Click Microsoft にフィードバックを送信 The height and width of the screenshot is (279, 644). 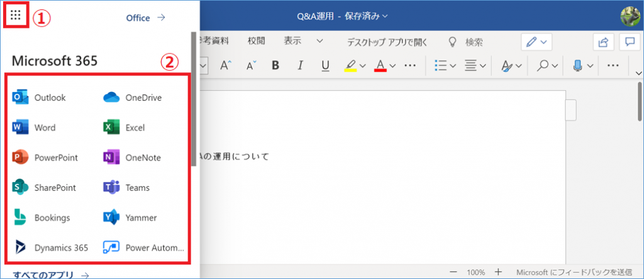pyautogui.click(x=574, y=273)
